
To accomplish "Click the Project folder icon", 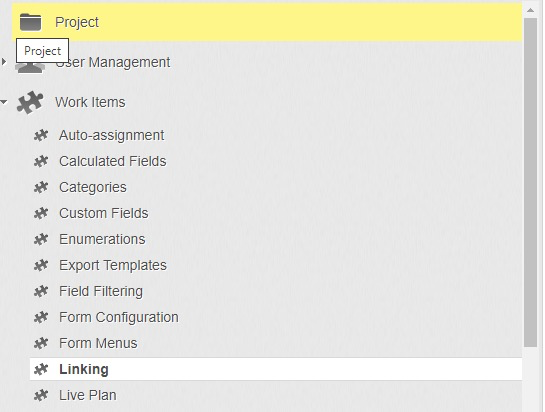I will [30, 22].
